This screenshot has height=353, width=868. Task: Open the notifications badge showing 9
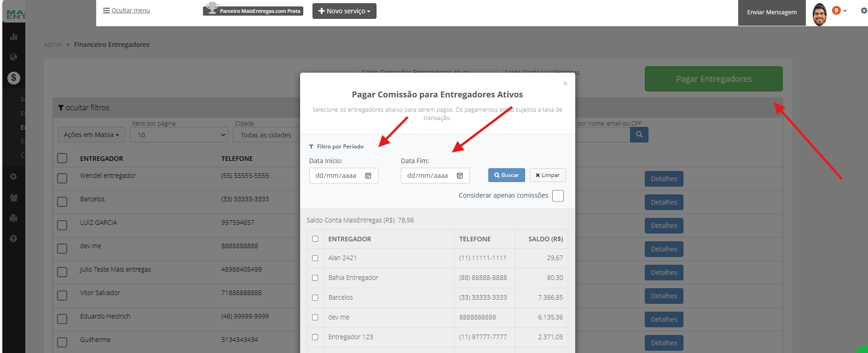pos(837,10)
